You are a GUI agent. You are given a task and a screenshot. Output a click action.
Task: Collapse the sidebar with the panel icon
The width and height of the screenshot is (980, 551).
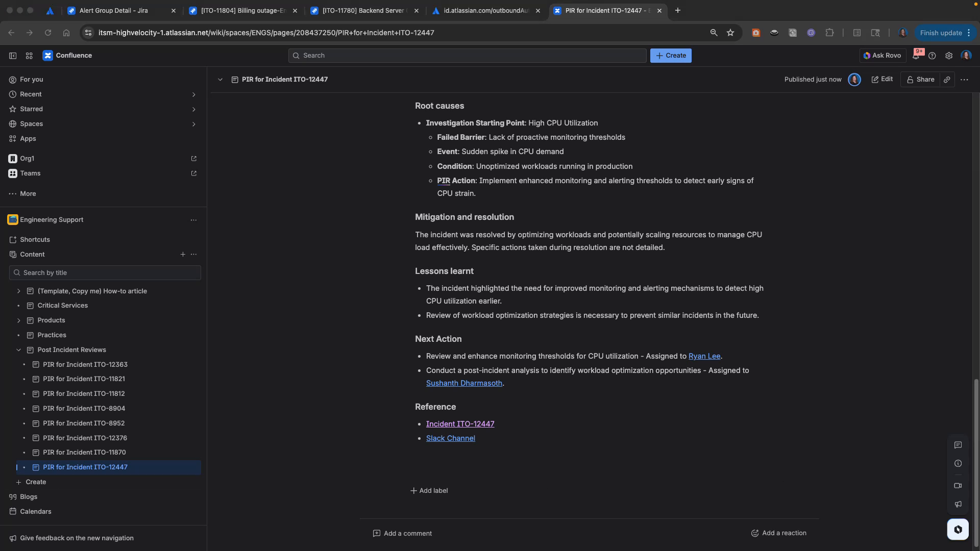click(x=12, y=56)
